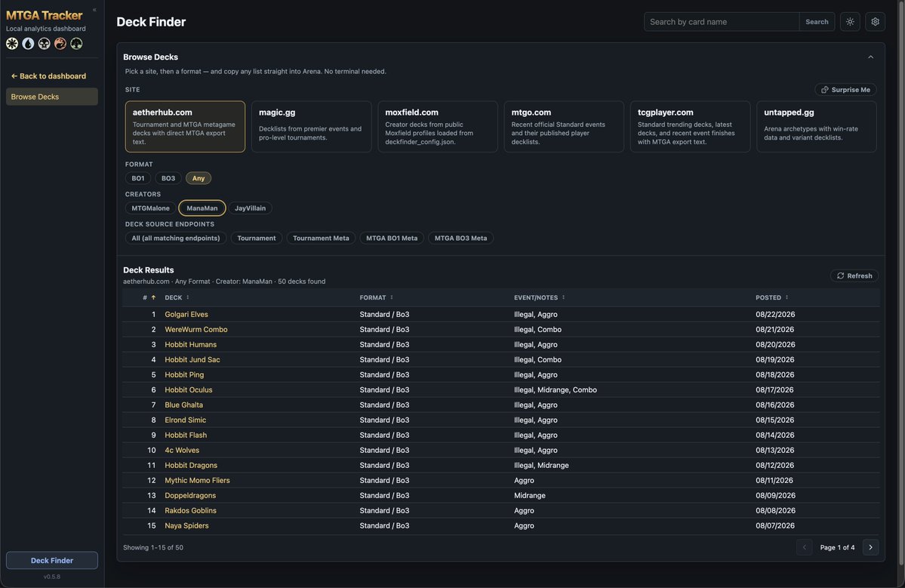The height and width of the screenshot is (588, 905).
Task: Open settings via gear icon
Action: (875, 22)
